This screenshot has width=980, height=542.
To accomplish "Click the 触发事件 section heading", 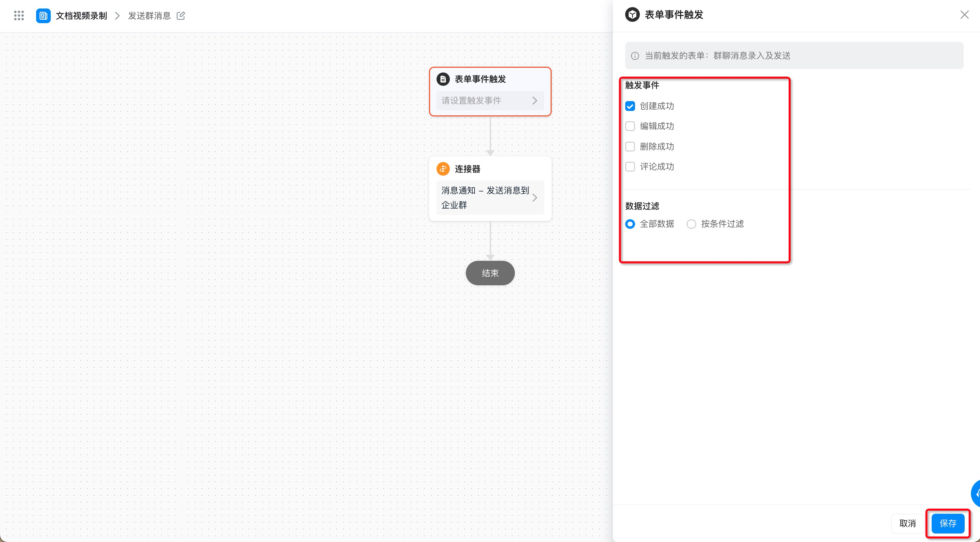I will (642, 85).
